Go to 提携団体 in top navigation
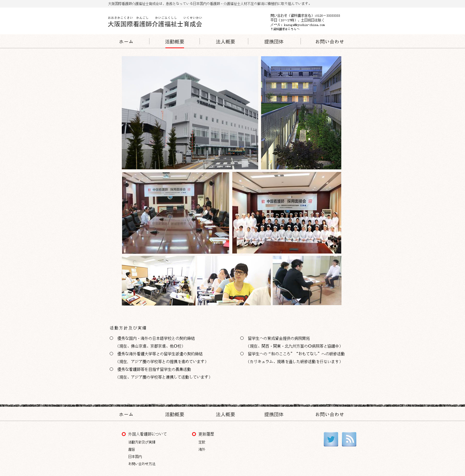Screen dimensions: 465x476 (x=274, y=42)
